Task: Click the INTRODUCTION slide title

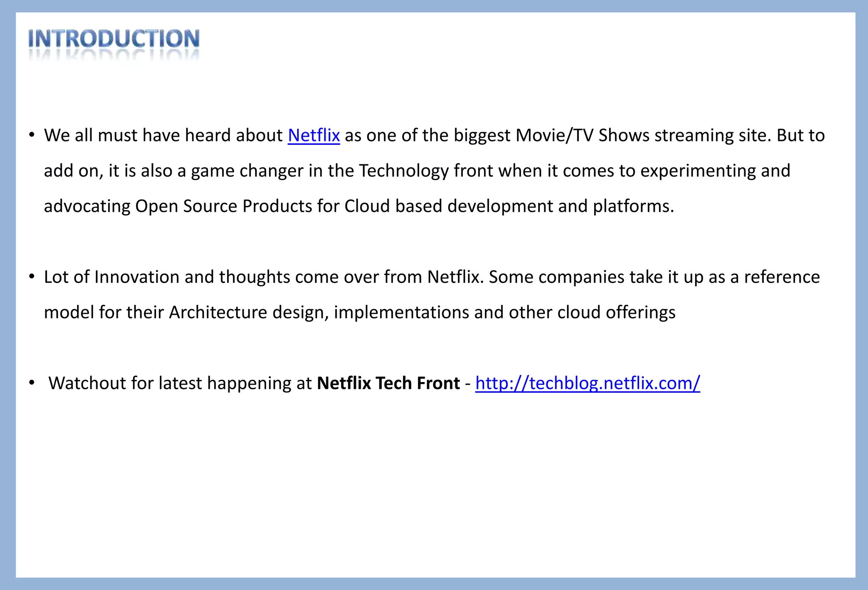Action: coord(114,39)
